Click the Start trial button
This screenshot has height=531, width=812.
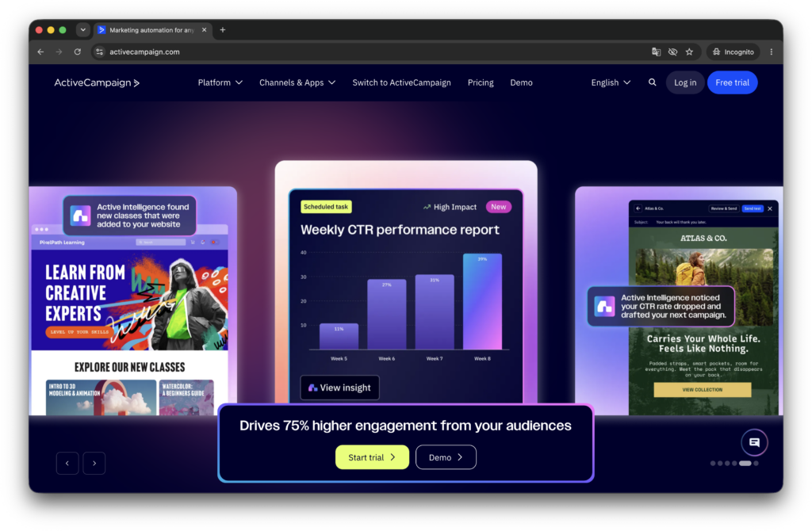pos(372,457)
